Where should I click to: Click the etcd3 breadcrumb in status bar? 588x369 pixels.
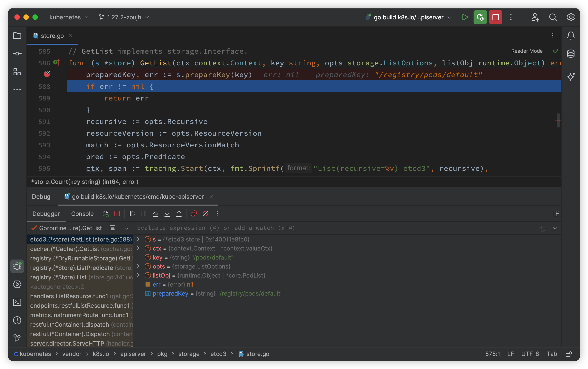click(218, 354)
